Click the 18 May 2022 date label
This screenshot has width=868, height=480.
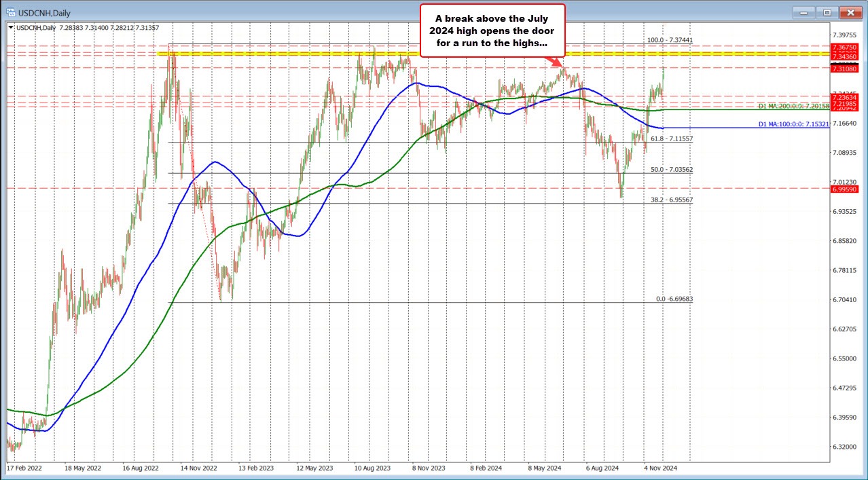tap(83, 468)
